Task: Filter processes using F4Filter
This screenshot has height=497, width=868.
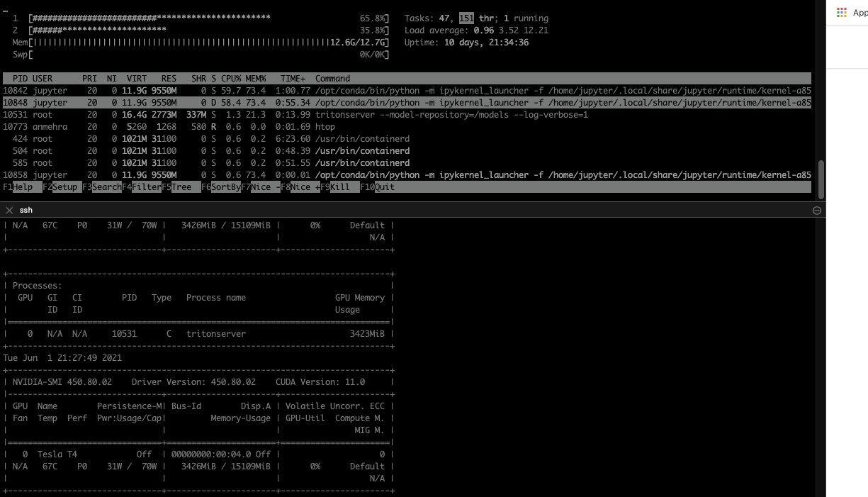Action: [141, 186]
